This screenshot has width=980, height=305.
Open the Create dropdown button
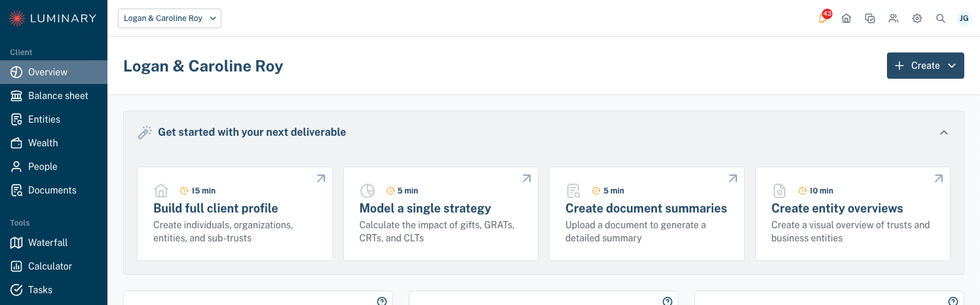(925, 66)
